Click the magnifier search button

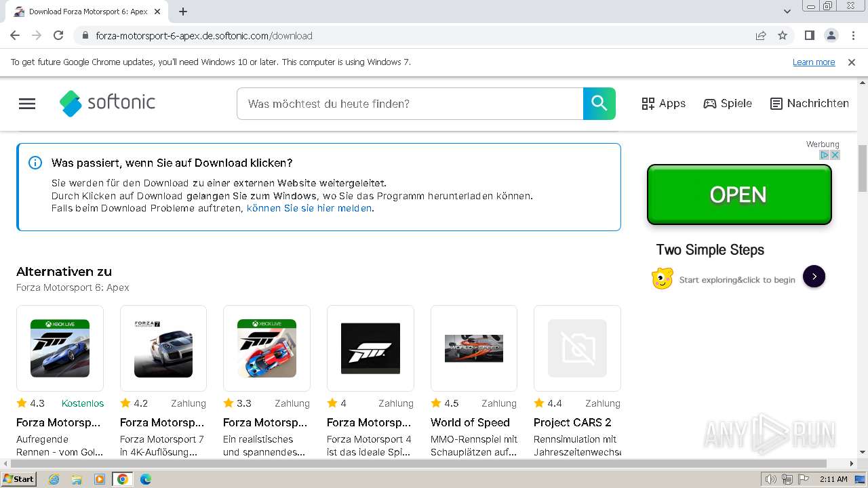(x=599, y=104)
